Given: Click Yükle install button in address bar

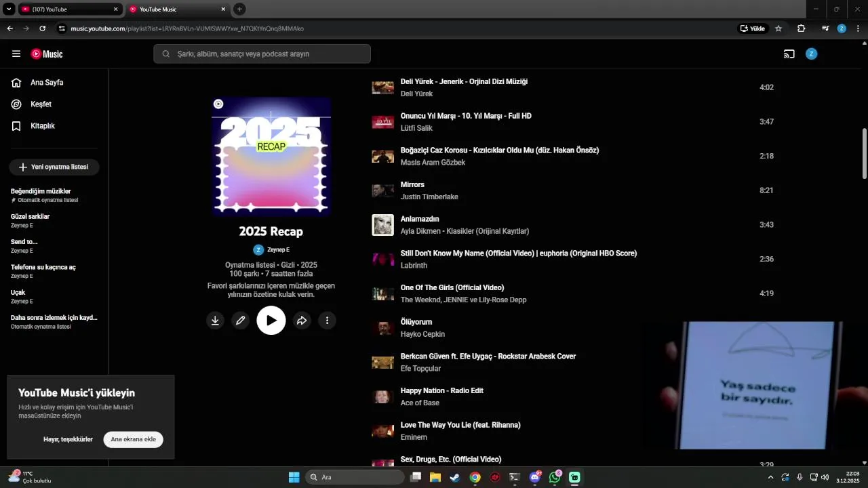Looking at the screenshot, I should [x=753, y=28].
